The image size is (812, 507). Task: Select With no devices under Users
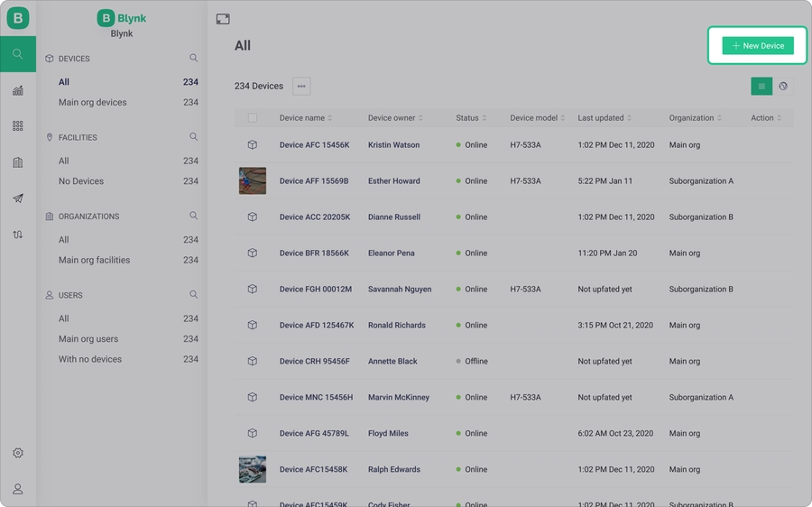90,359
